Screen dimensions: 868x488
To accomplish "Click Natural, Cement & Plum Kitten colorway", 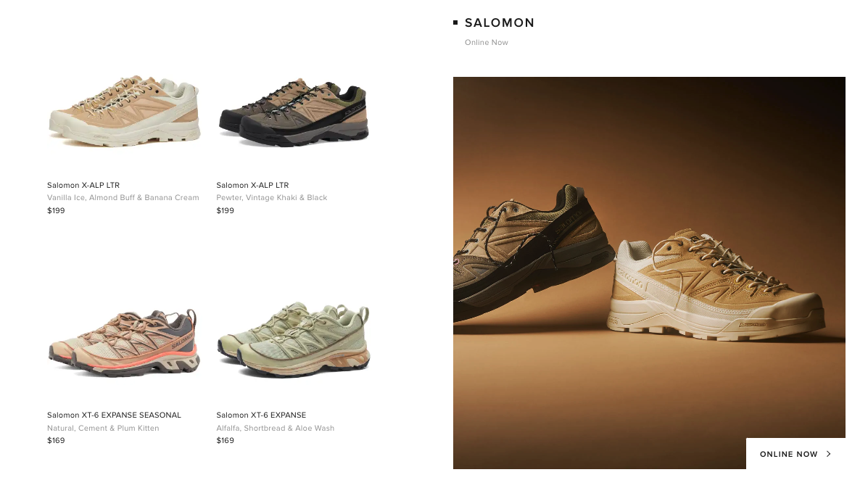I will [103, 429].
